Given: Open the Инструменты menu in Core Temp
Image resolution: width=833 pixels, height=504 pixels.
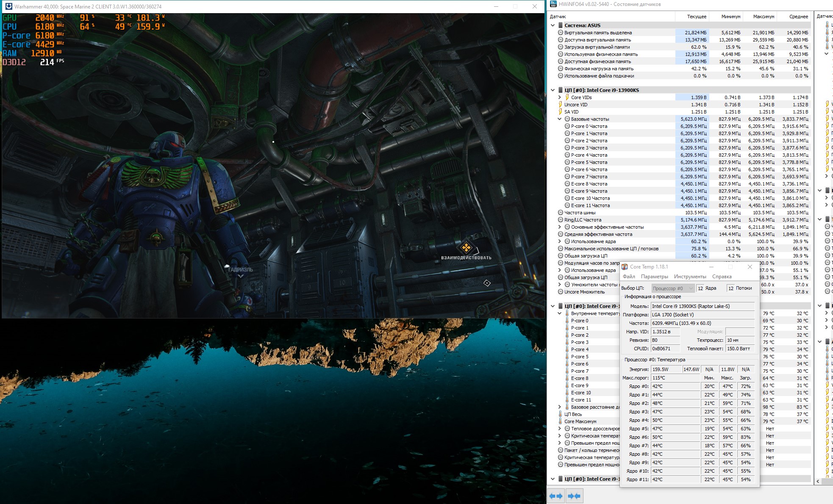Looking at the screenshot, I should coord(690,277).
